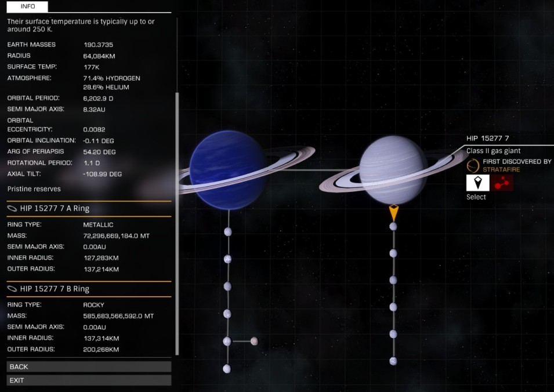Click the METALLIC ring type value
554x392 pixels.
coord(98,225)
